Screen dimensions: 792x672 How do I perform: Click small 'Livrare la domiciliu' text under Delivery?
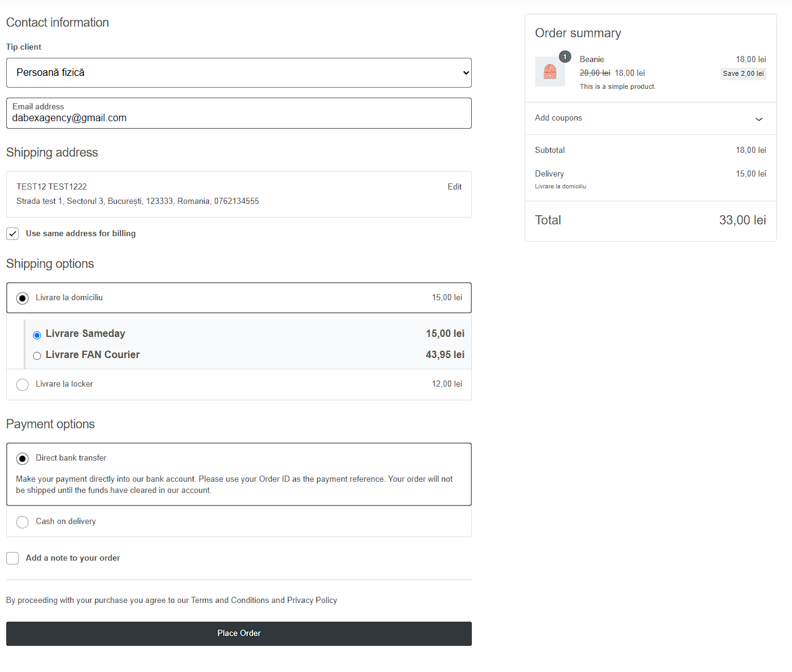pyautogui.click(x=560, y=186)
